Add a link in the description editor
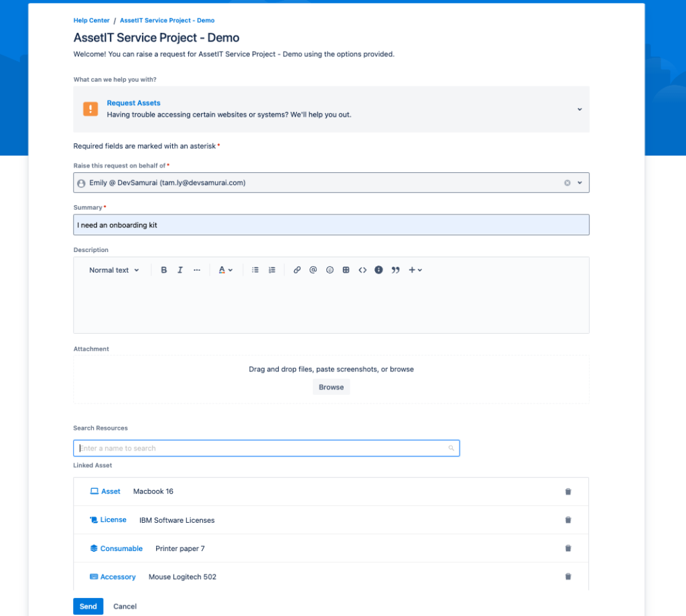 (297, 270)
